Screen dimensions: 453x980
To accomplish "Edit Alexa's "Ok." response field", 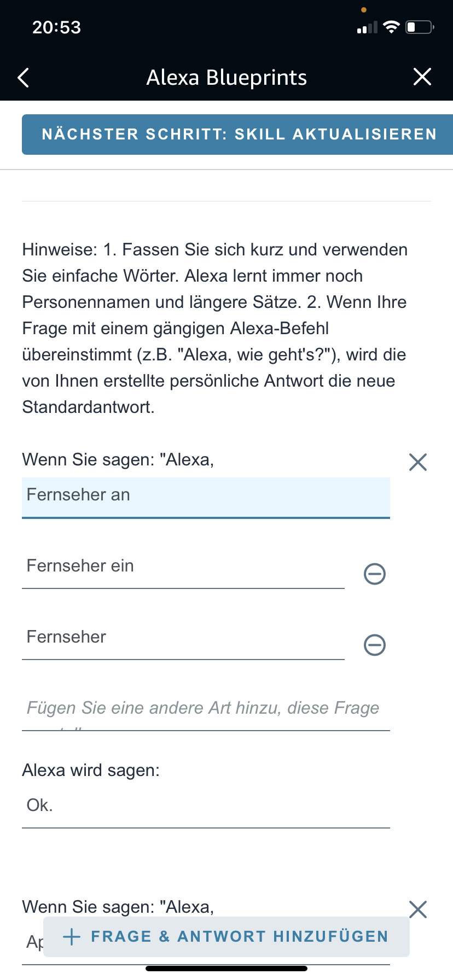I will coord(206,807).
